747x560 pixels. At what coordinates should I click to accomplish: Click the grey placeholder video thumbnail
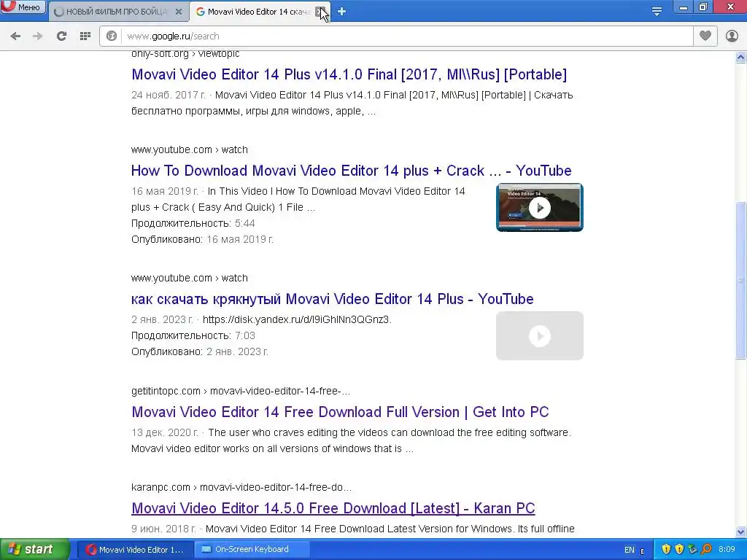click(540, 335)
